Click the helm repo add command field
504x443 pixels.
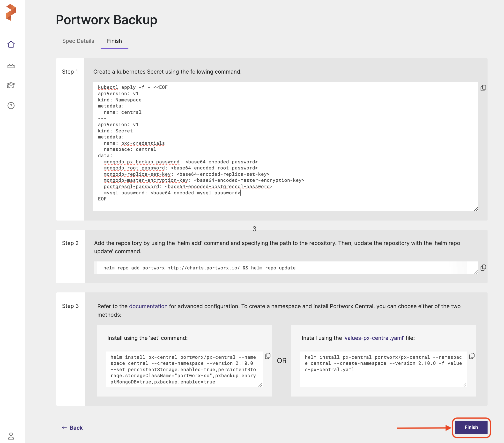pos(284,268)
